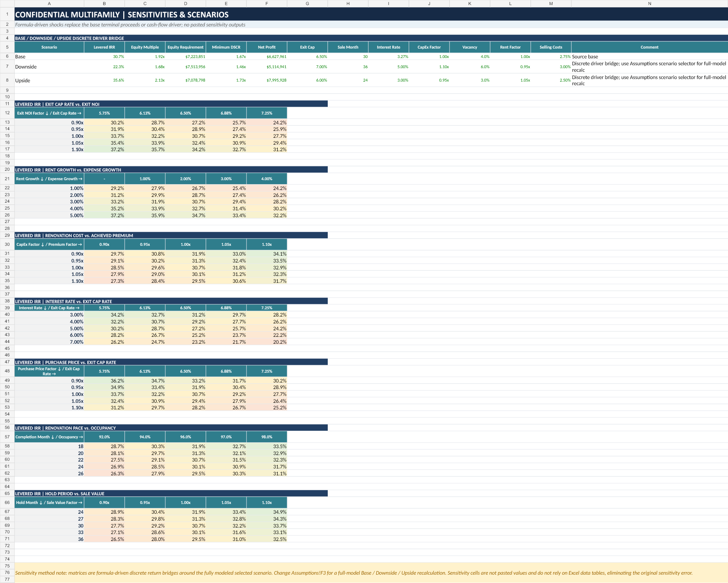Image resolution: width=728 pixels, height=583 pixels.
Task: Select the 34.9% cell in row 67
Action: (267, 512)
